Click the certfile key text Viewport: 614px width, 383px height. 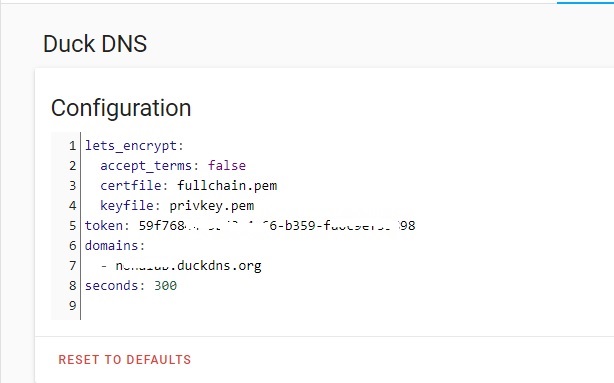[x=130, y=186]
